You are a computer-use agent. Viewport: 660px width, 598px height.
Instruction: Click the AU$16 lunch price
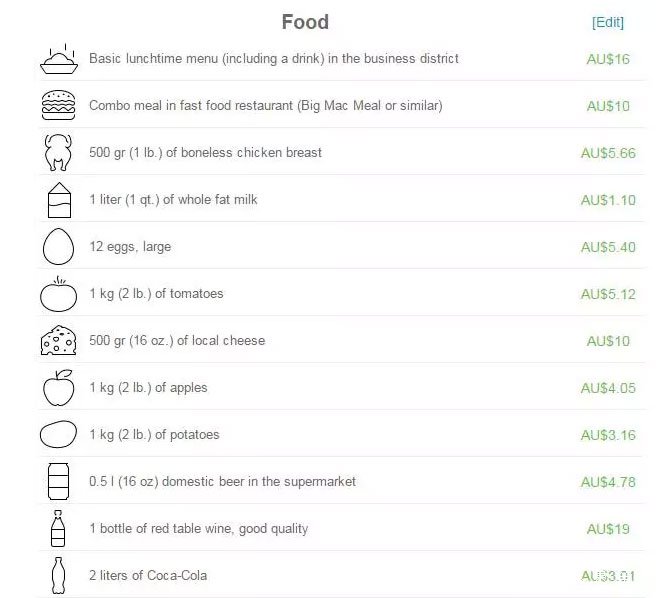tap(608, 59)
